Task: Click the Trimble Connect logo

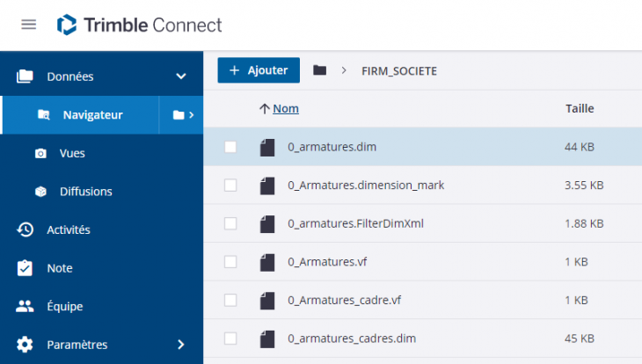Action: pos(140,25)
